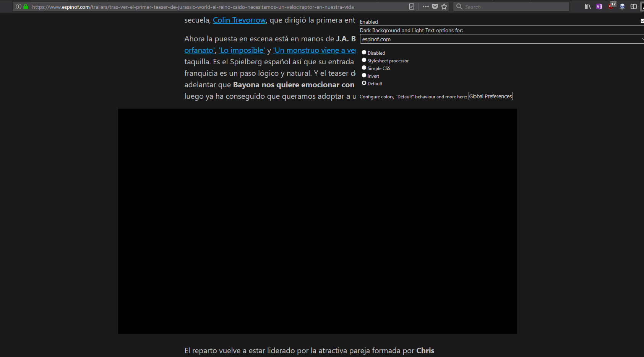The width and height of the screenshot is (644, 357).
Task: Bookmark this page with the star icon
Action: 444,7
